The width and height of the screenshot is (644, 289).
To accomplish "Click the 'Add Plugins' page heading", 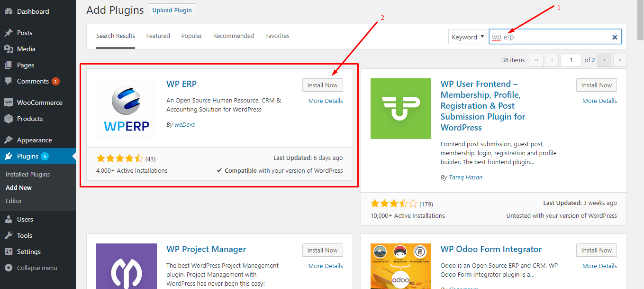I will pyautogui.click(x=115, y=10).
